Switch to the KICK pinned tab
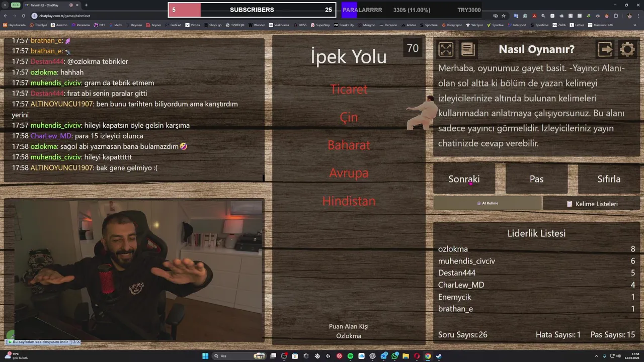The width and height of the screenshot is (644, 362). tap(16, 5)
